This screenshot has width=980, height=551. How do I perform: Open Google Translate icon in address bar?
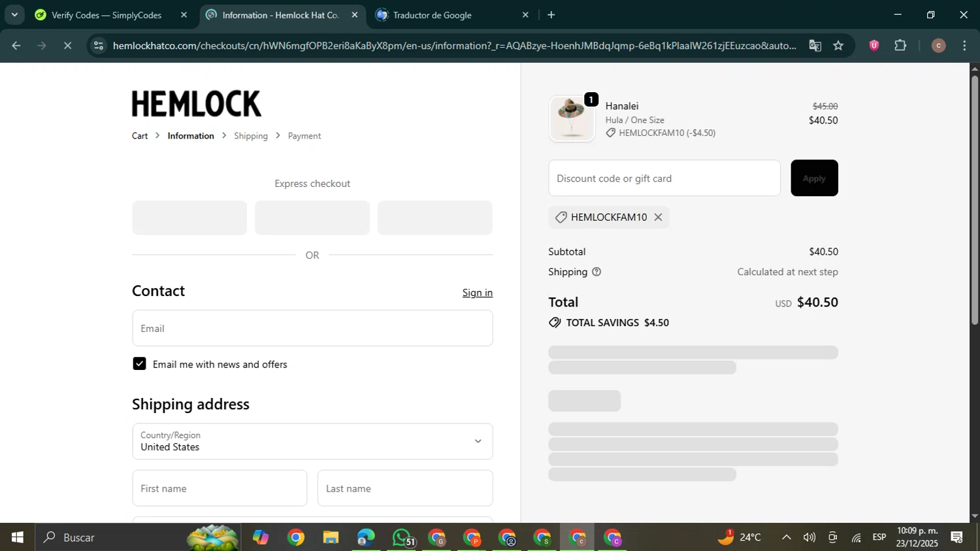pyautogui.click(x=815, y=46)
